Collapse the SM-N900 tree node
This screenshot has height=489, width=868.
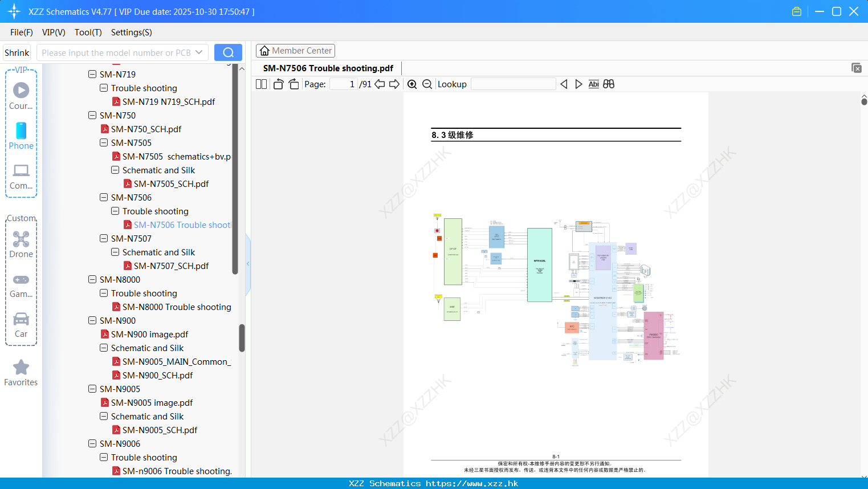[x=92, y=320]
